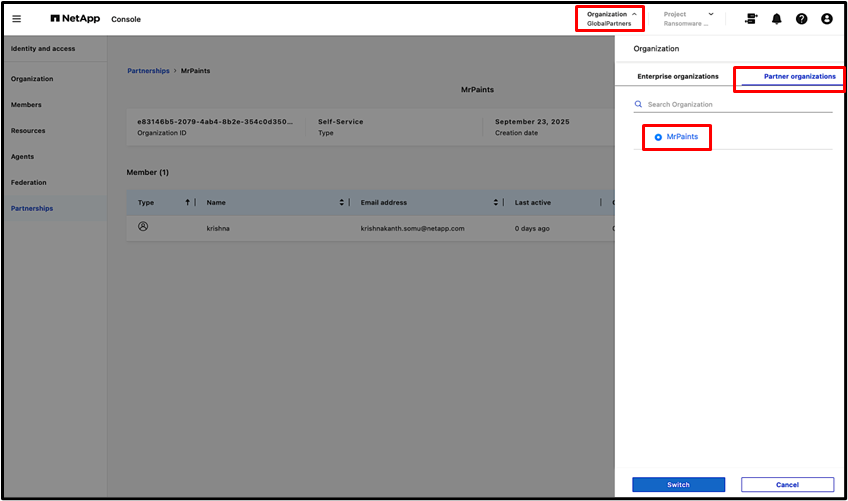Image resolution: width=848 pixels, height=501 pixels.
Task: Click the '0 days ago' cell
Action: point(532,228)
